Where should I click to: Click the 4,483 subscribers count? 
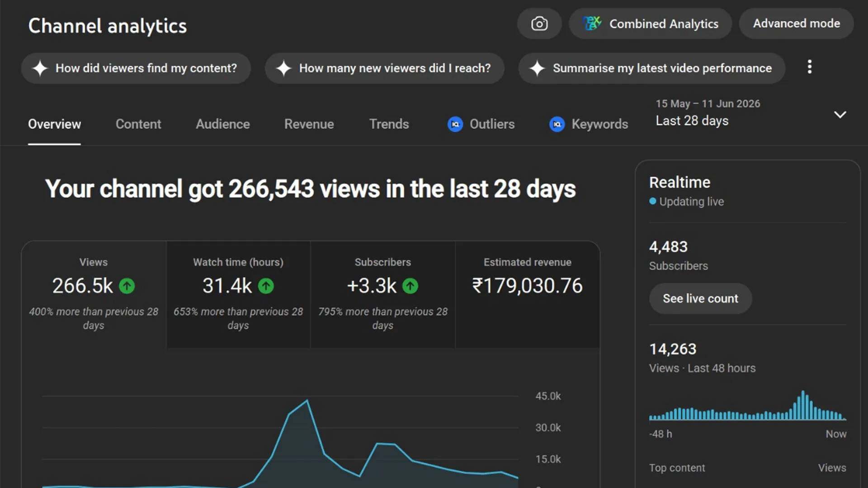668,247
